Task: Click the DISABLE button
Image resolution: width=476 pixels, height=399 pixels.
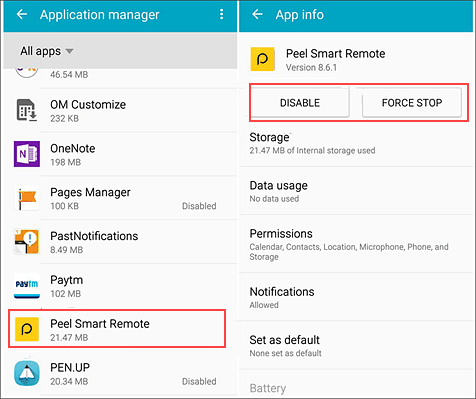Action: (x=300, y=102)
